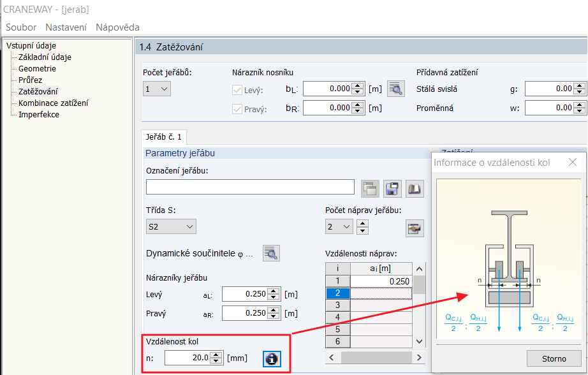
Task: Select Vstupní údaje root node
Action: tap(31, 45)
